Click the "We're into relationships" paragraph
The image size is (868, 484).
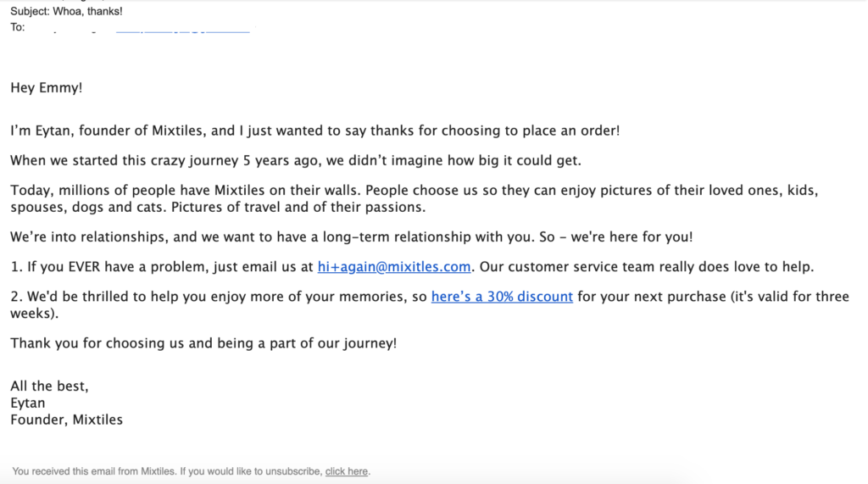[352, 237]
